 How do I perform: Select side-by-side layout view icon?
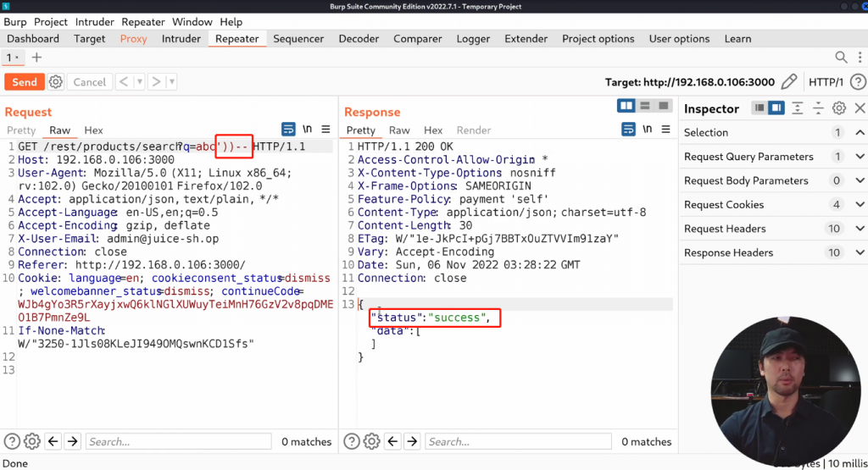coord(626,106)
